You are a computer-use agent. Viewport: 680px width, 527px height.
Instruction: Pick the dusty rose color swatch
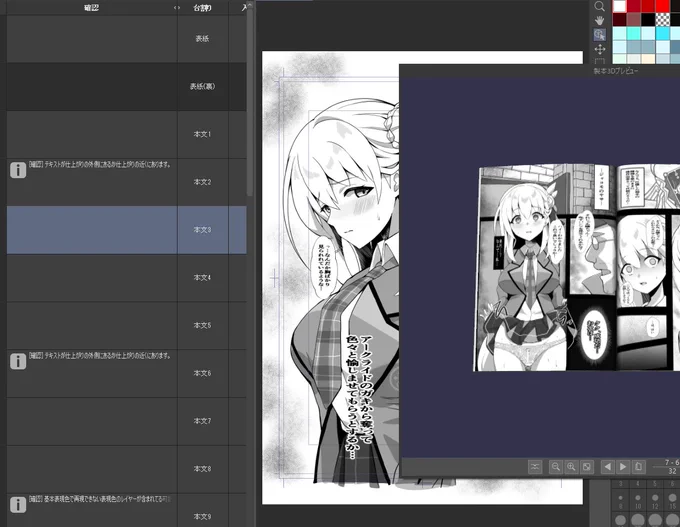pos(634,20)
